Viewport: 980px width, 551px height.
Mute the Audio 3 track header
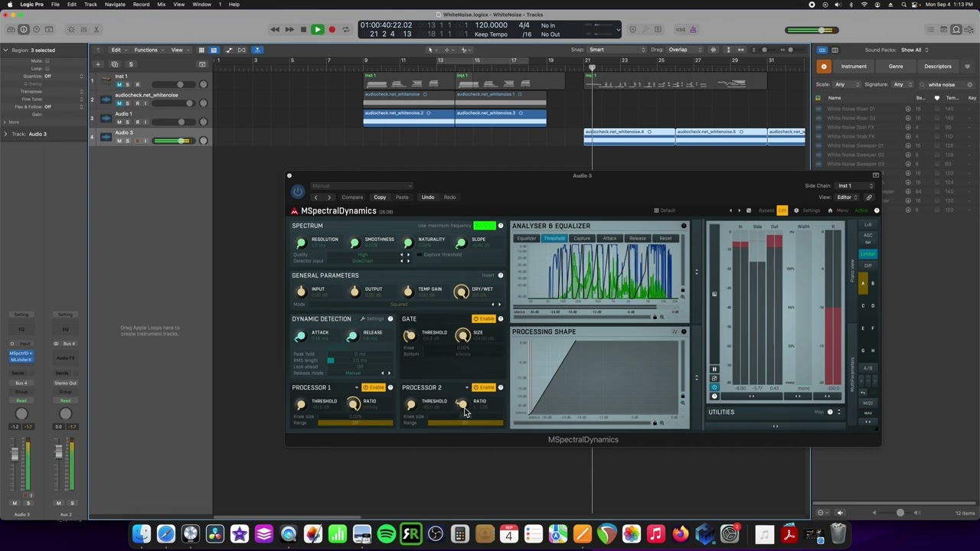pos(119,141)
